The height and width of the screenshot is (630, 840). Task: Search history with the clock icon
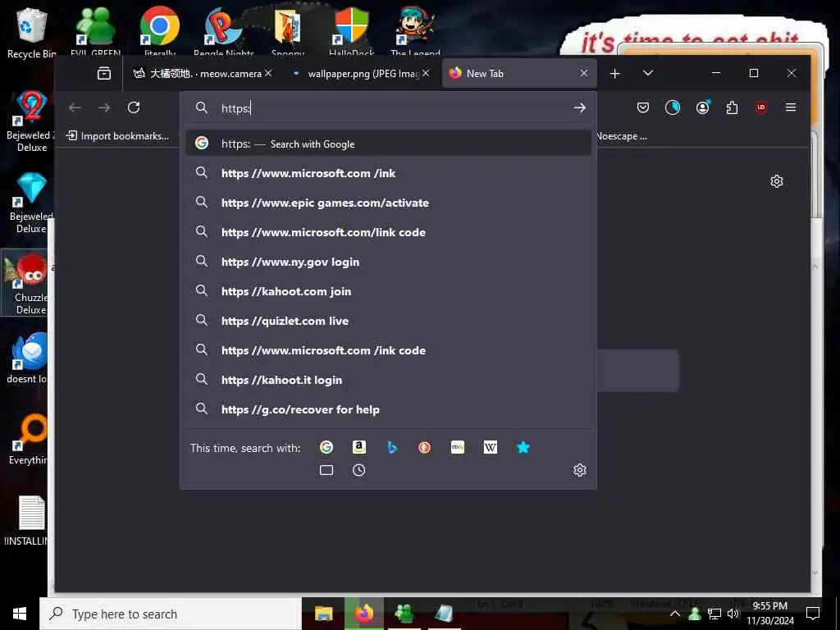click(x=359, y=470)
